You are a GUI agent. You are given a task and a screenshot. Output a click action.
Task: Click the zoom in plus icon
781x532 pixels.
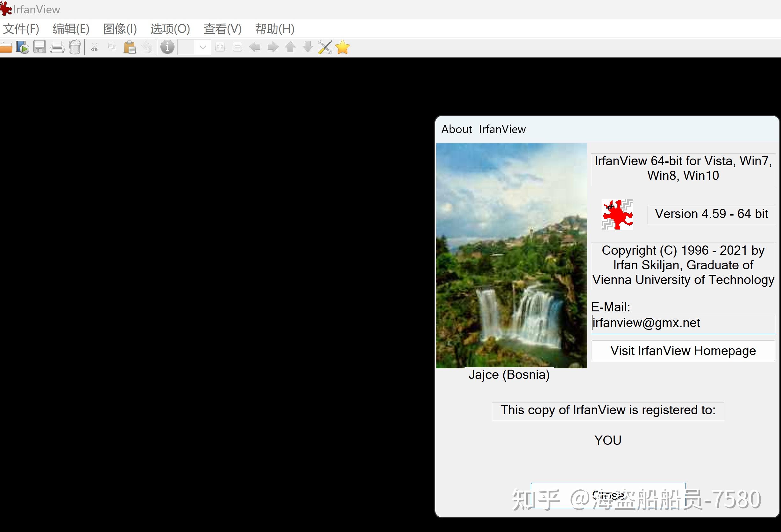tap(220, 47)
